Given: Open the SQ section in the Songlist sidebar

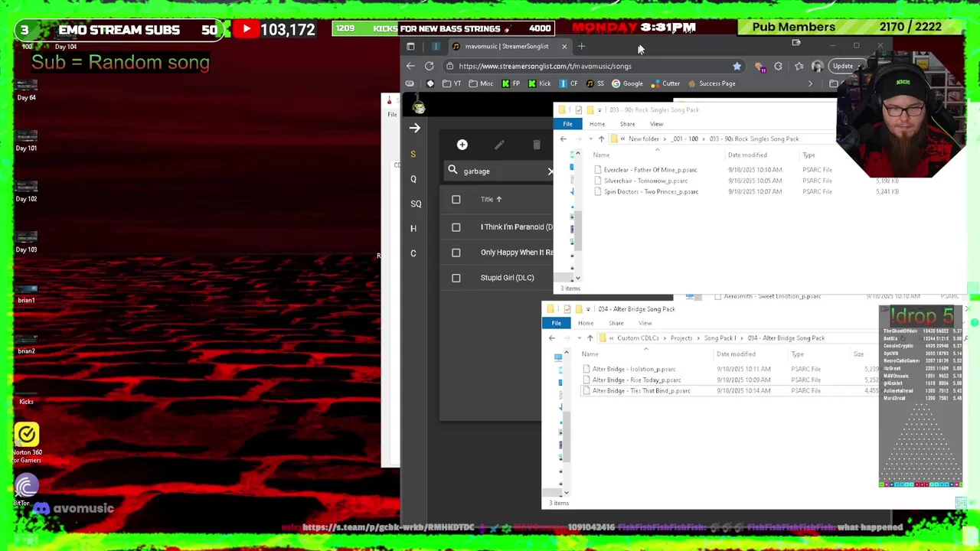Looking at the screenshot, I should (416, 204).
